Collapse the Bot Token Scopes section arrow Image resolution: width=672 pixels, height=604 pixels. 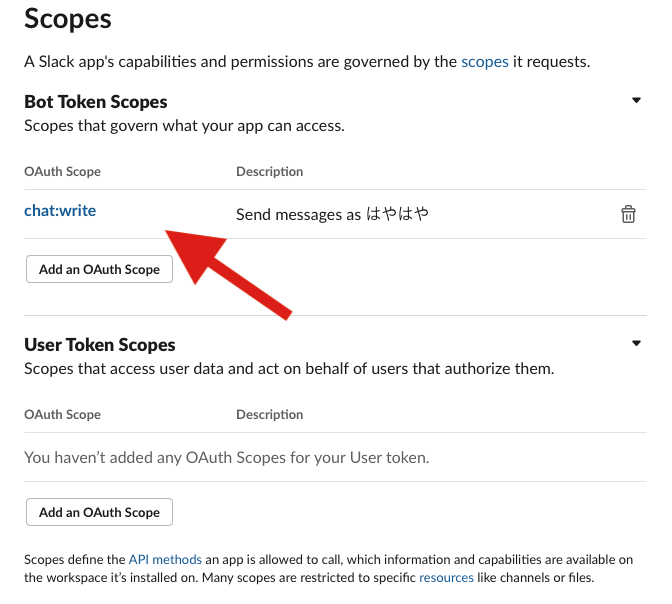pyautogui.click(x=636, y=101)
